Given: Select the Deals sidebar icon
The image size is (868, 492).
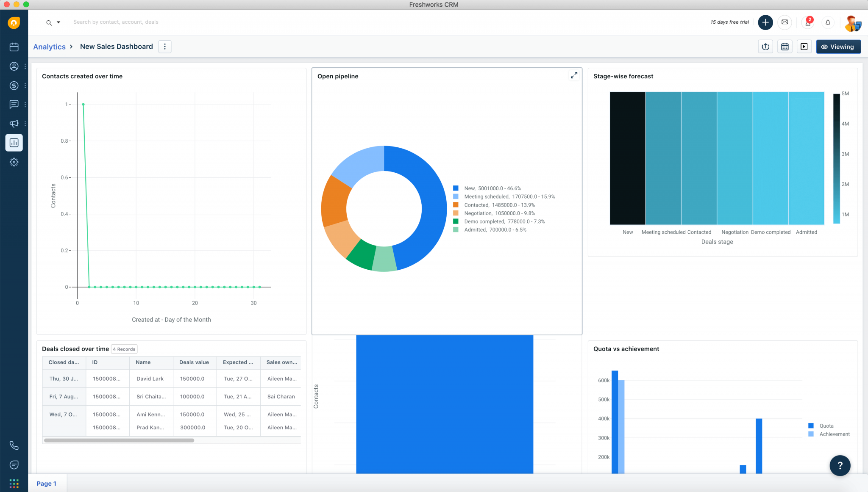Looking at the screenshot, I should coord(14,85).
